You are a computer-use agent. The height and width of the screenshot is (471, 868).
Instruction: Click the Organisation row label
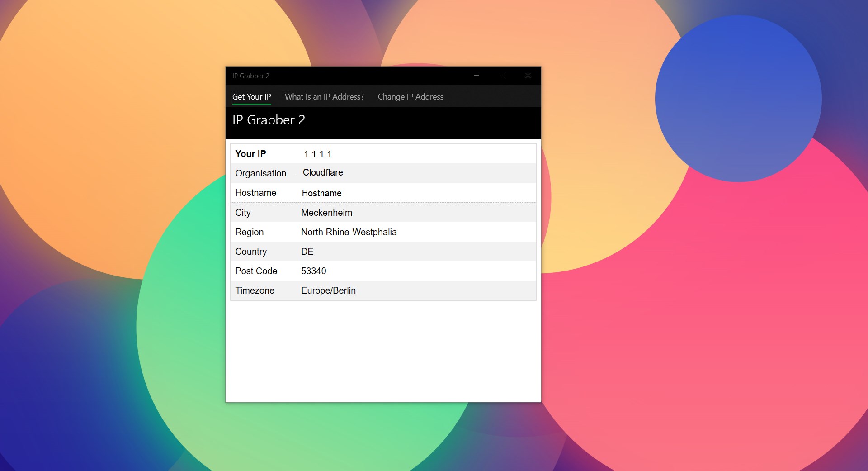[260, 173]
